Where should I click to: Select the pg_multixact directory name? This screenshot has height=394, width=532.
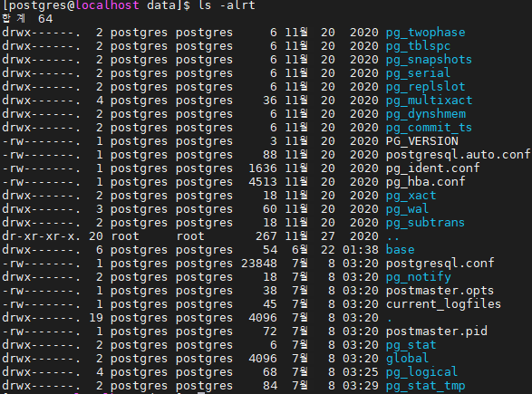pyautogui.click(x=429, y=101)
